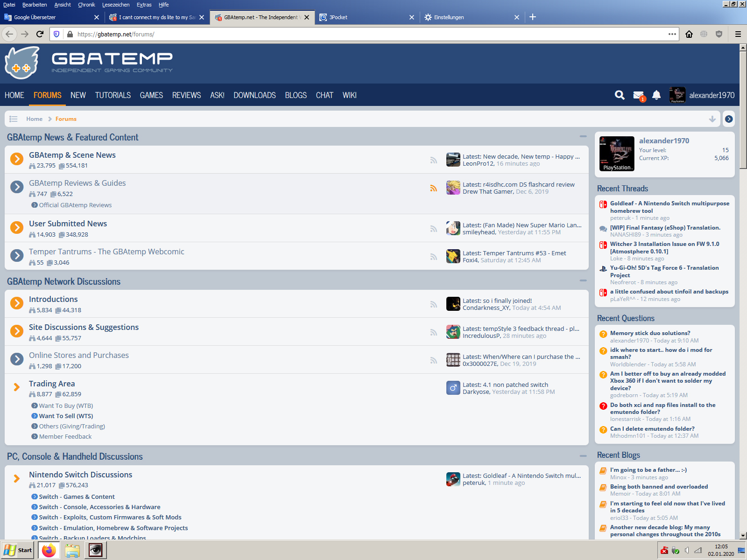The image size is (747, 560).
Task: Open a new browser tab with plus icon
Action: pyautogui.click(x=533, y=17)
